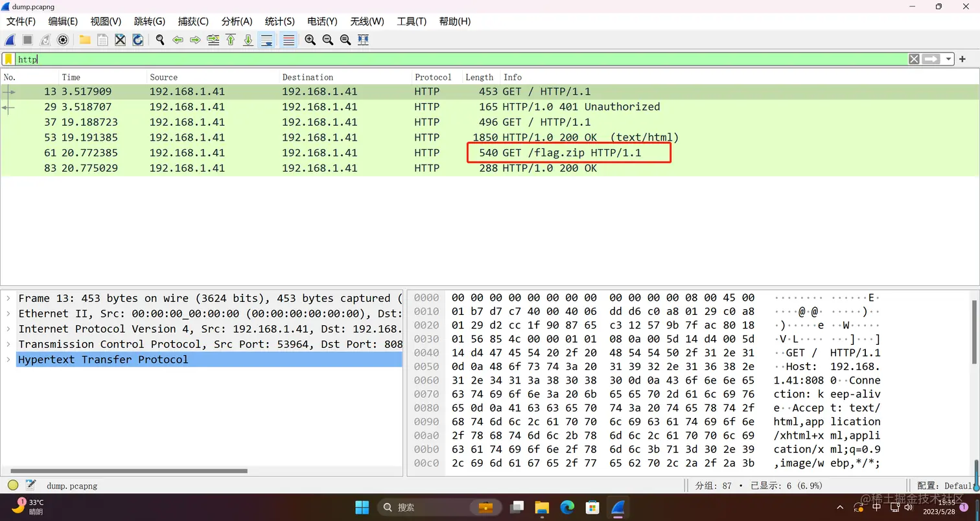This screenshot has width=980, height=521.
Task: Sort by the Length column header
Action: pyautogui.click(x=481, y=77)
